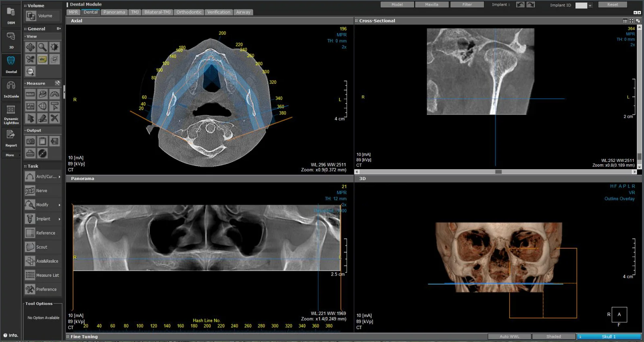This screenshot has height=342, width=644.
Task: Select the Auto WWL preset
Action: click(x=509, y=336)
